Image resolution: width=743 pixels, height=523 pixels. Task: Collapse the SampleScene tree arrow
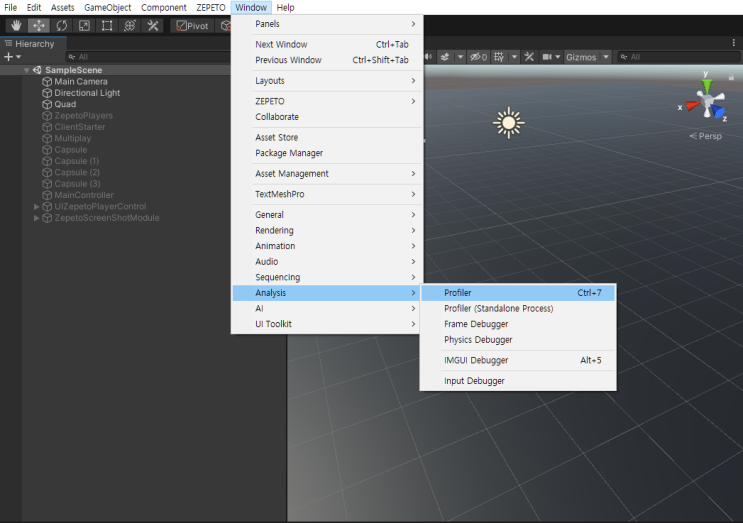(27, 70)
